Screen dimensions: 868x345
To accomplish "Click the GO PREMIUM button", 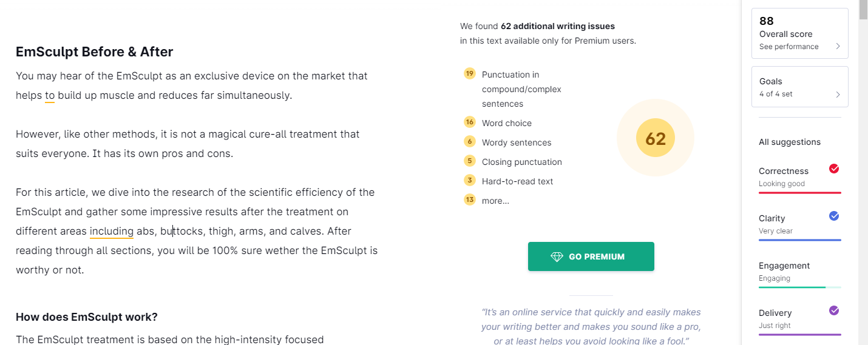I will point(591,256).
